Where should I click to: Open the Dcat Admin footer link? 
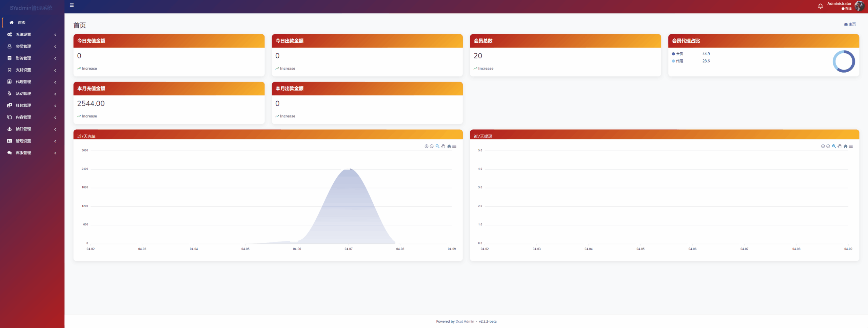pos(465,321)
